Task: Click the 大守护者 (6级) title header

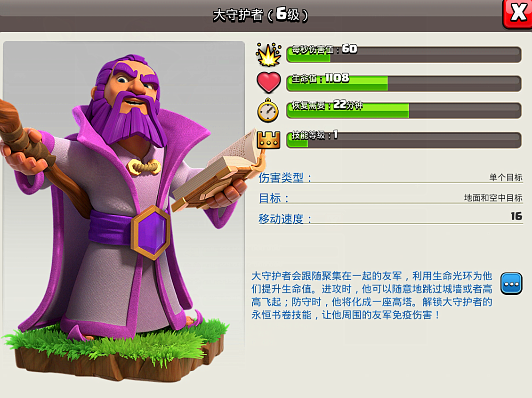Action: pyautogui.click(x=260, y=15)
